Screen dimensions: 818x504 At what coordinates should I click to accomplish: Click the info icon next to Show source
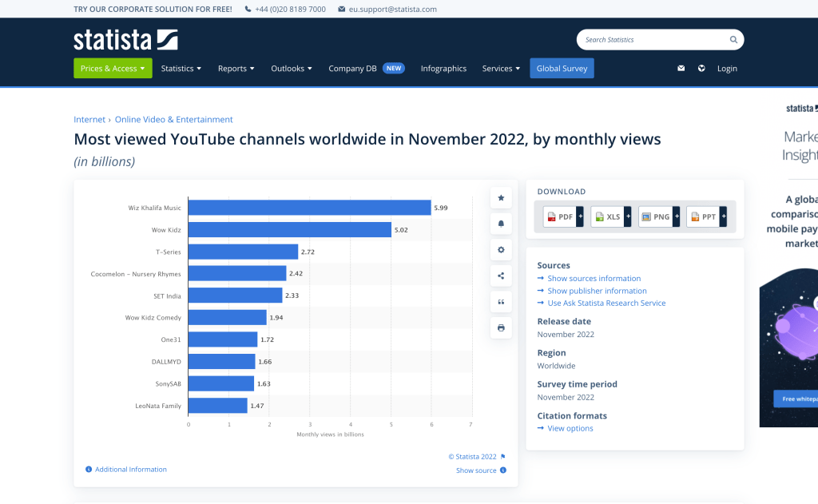click(x=503, y=470)
